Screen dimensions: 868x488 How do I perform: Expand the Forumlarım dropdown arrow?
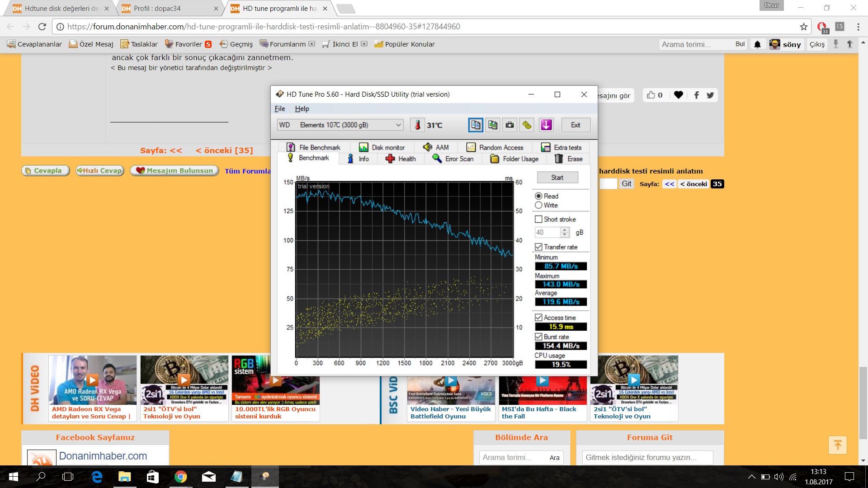pyautogui.click(x=311, y=44)
